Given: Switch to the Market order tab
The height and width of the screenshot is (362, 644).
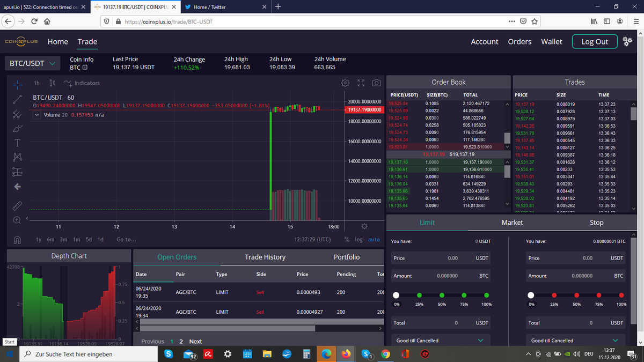Looking at the screenshot, I should (512, 223).
